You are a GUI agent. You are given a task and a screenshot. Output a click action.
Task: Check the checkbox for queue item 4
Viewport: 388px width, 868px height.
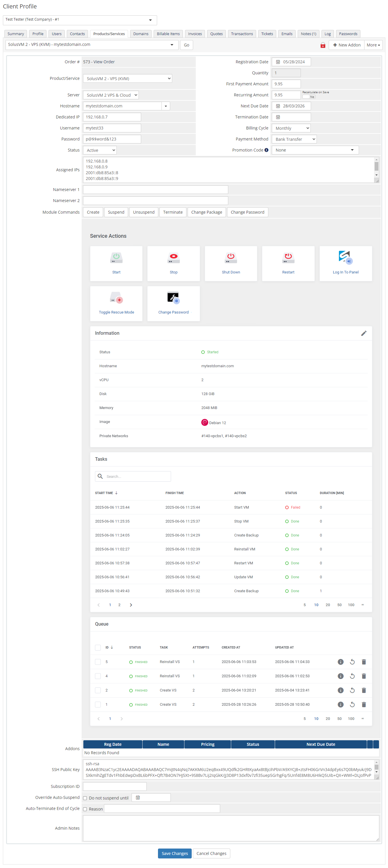pos(98,676)
